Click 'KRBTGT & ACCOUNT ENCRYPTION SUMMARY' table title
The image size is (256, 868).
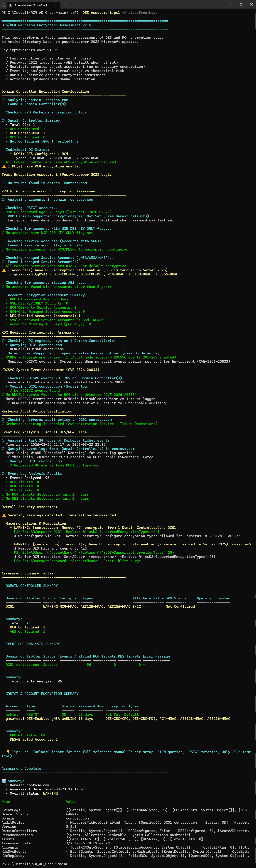[x=42, y=694]
